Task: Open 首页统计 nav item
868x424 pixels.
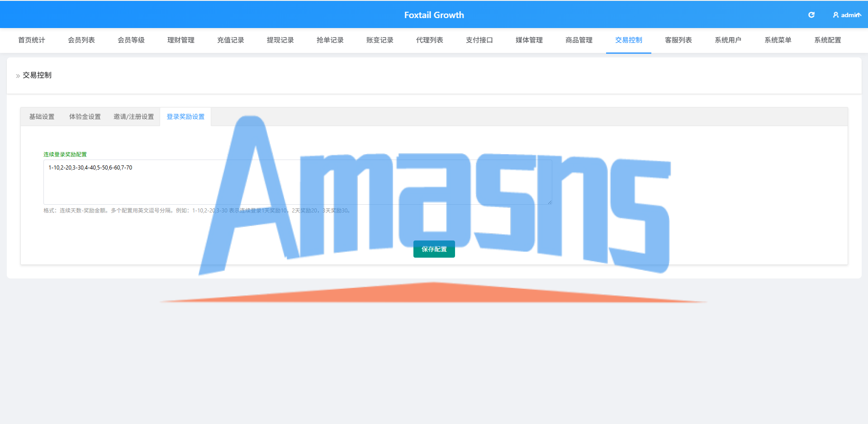Action: point(32,40)
